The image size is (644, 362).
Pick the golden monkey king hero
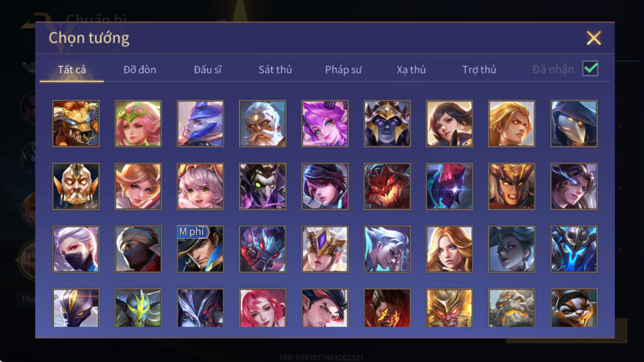(x=450, y=308)
